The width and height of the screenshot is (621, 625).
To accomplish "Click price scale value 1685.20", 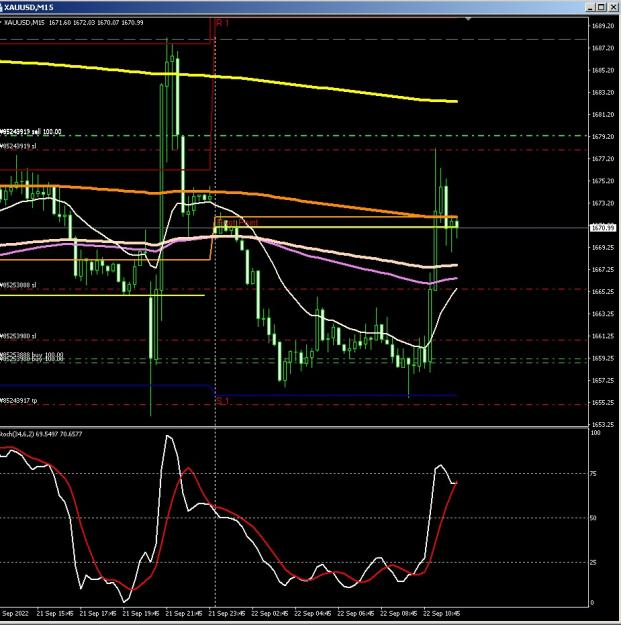I will click(x=603, y=70).
